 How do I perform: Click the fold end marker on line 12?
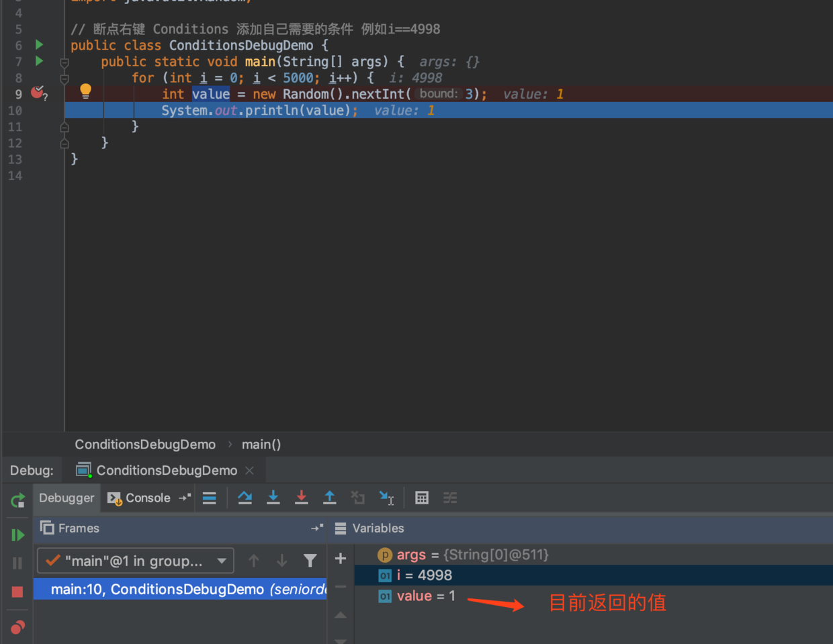point(64,143)
